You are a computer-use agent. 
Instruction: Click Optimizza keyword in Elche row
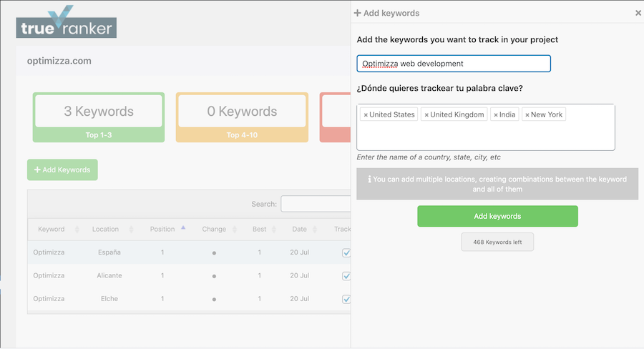pos(49,299)
